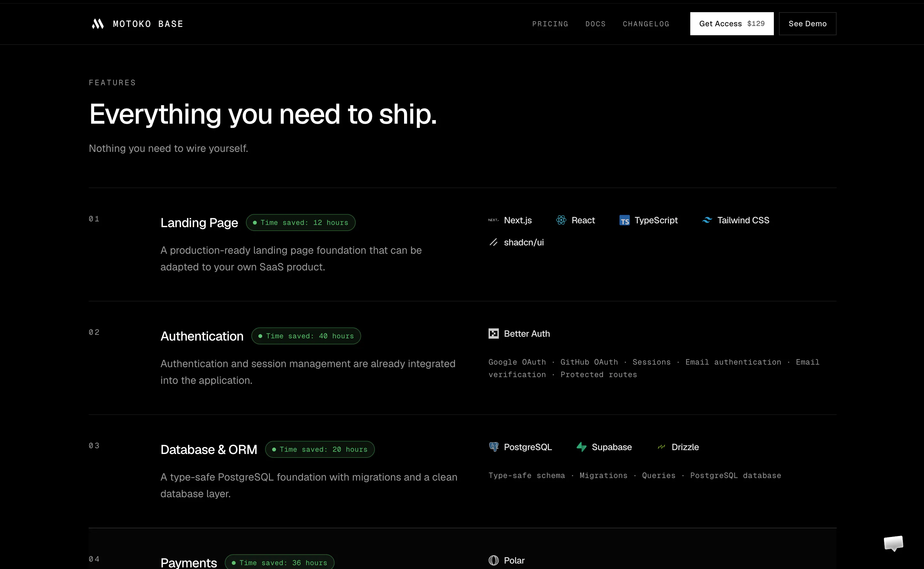
Task: Click the Polar tech label
Action: tap(514, 560)
